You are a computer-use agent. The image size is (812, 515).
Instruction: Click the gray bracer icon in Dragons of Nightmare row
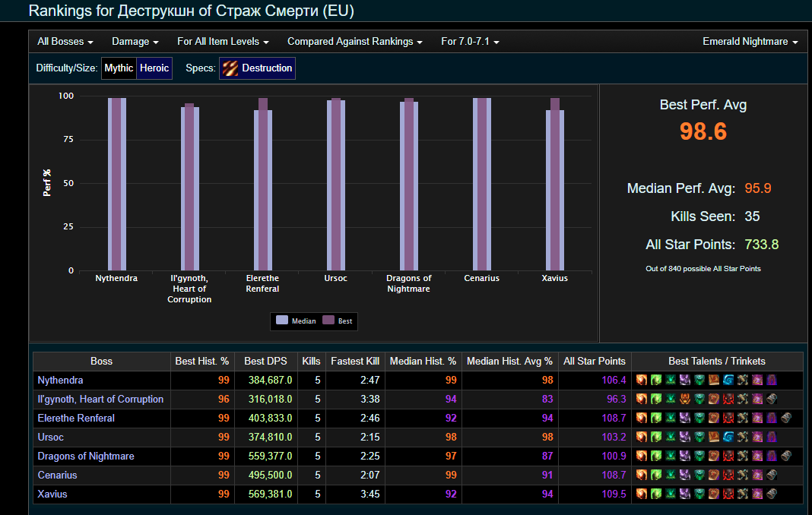pos(786,456)
